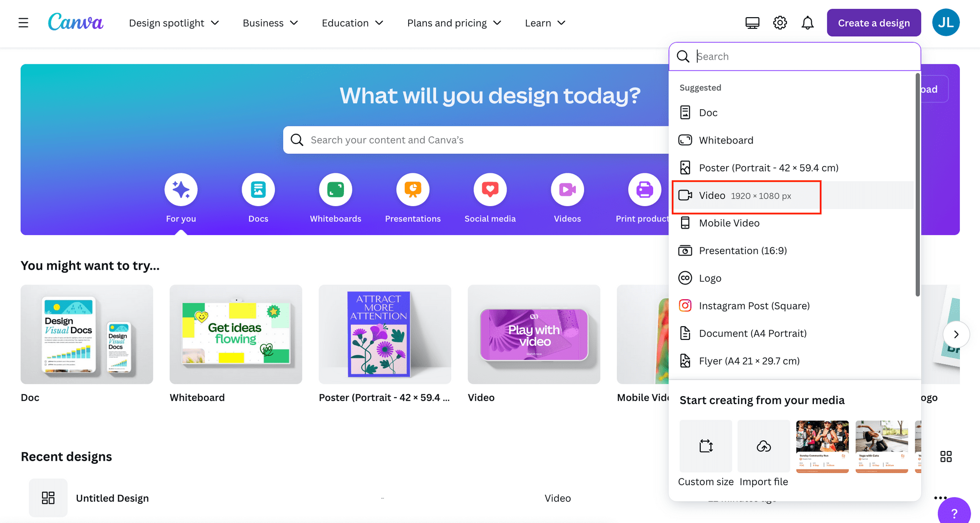Expand the Learn menu
The height and width of the screenshot is (523, 980).
[545, 23]
